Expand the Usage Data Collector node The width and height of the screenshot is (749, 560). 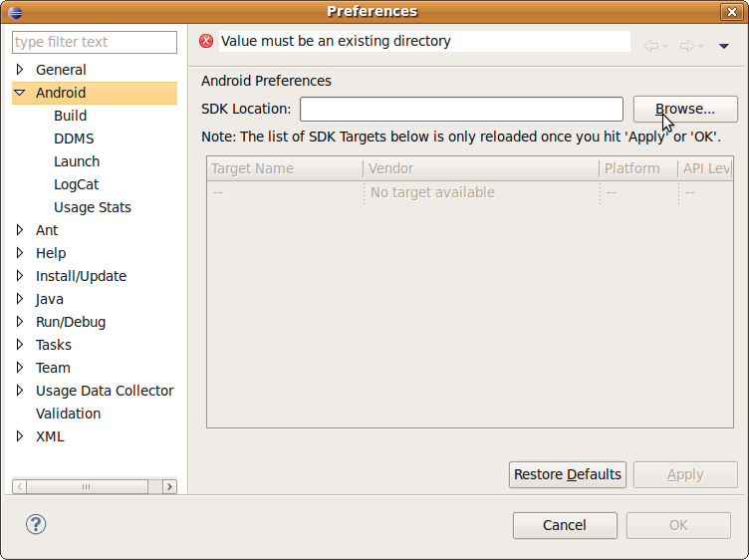coord(20,391)
